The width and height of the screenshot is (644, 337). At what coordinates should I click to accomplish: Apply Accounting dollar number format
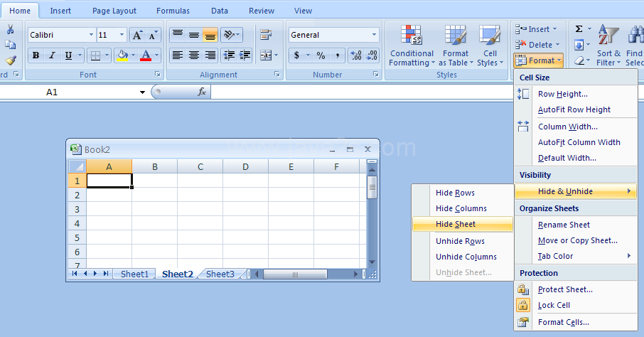296,55
